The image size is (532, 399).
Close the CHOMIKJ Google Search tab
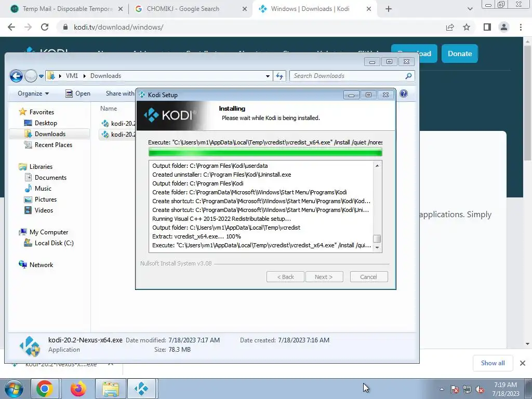pyautogui.click(x=245, y=9)
